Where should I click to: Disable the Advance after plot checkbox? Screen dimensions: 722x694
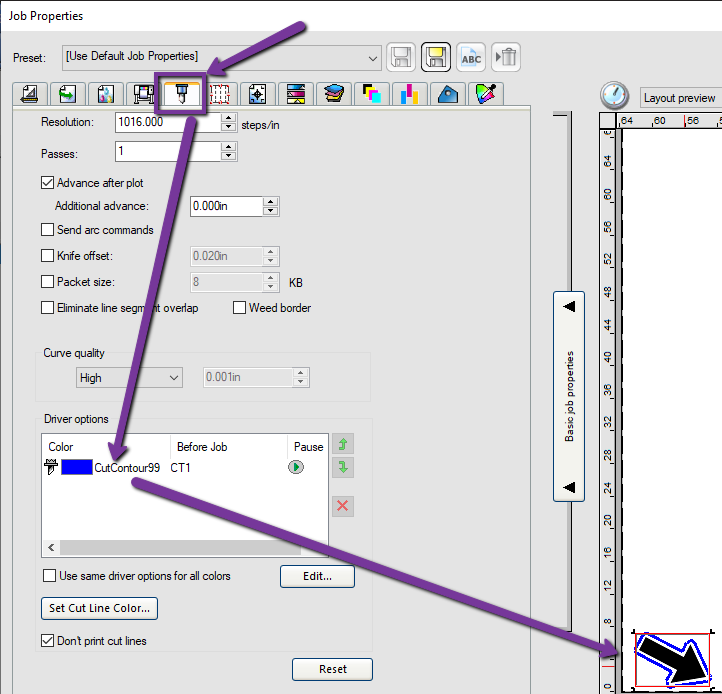click(47, 183)
